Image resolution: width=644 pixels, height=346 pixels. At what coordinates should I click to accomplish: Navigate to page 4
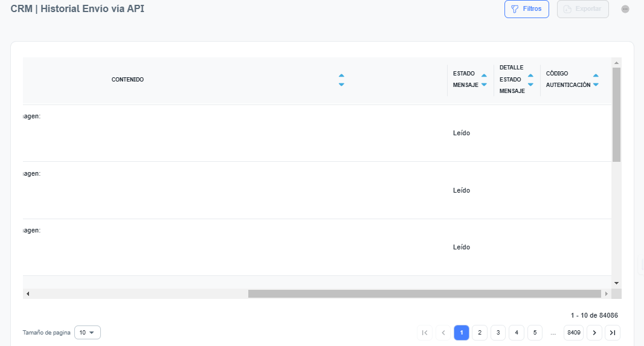[517, 333]
